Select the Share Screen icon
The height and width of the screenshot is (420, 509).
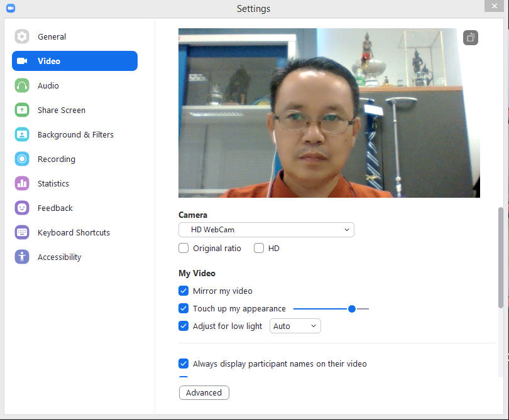(22, 110)
